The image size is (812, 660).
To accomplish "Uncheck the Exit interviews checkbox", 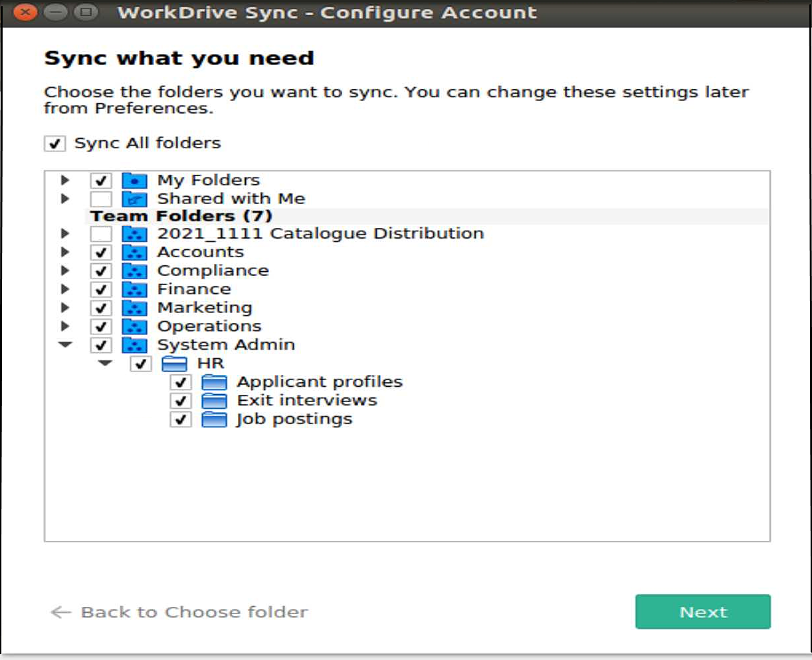I will tap(181, 401).
